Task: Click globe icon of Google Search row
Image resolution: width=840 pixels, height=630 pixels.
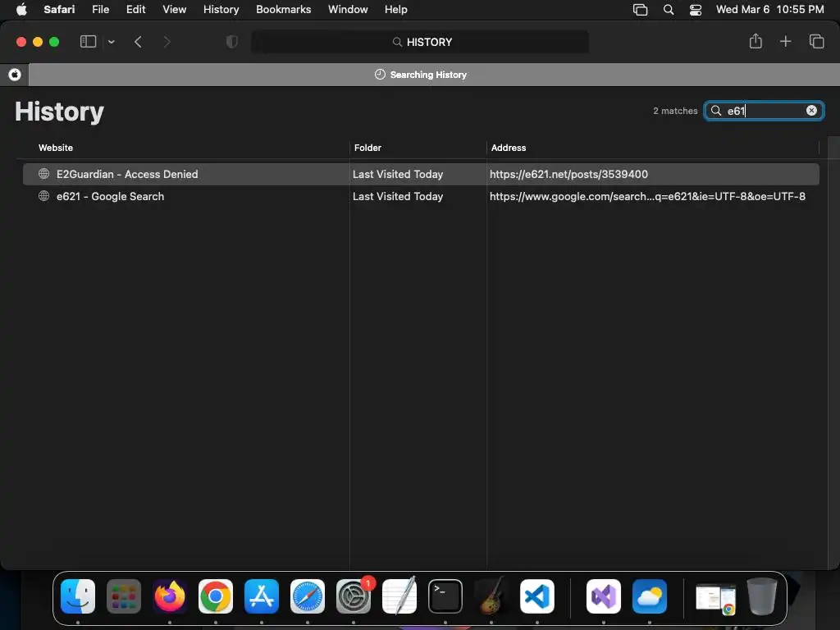Action: point(44,195)
